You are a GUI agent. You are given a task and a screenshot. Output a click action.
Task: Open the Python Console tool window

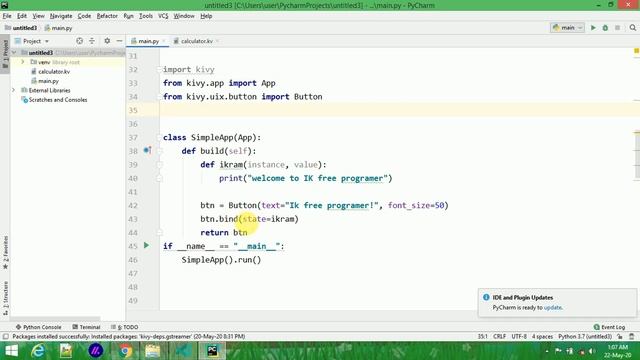click(38, 327)
